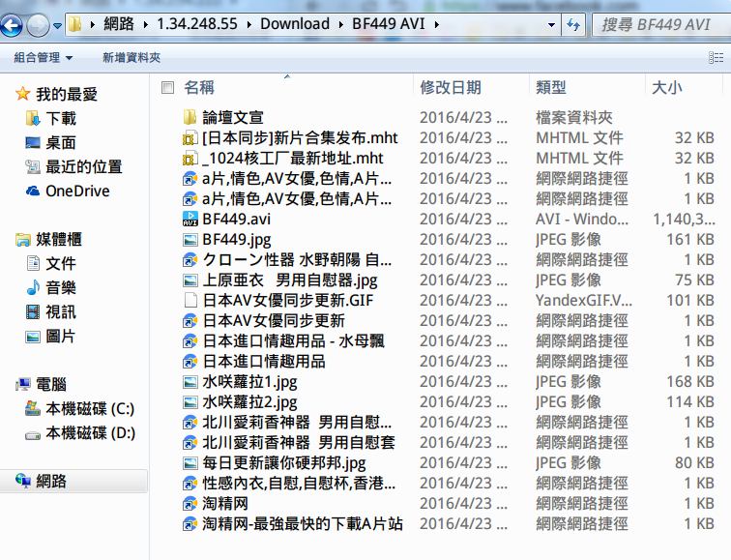Open the 論壇文宣 folder icon
731x560 pixels.
tap(190, 117)
